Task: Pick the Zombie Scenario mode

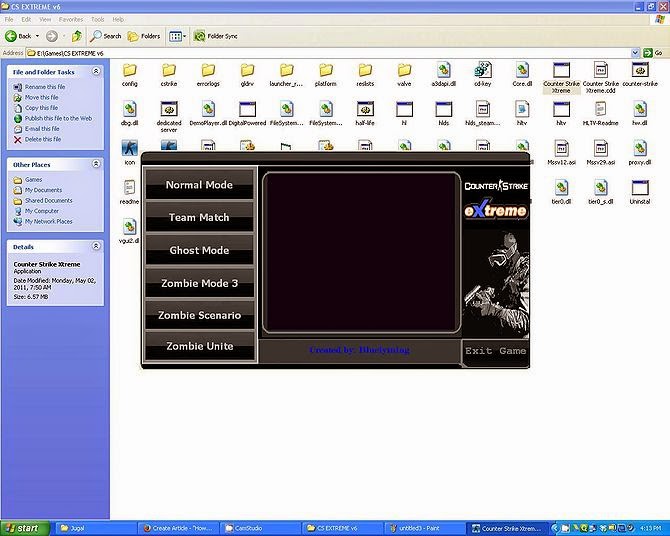Action: click(x=200, y=315)
